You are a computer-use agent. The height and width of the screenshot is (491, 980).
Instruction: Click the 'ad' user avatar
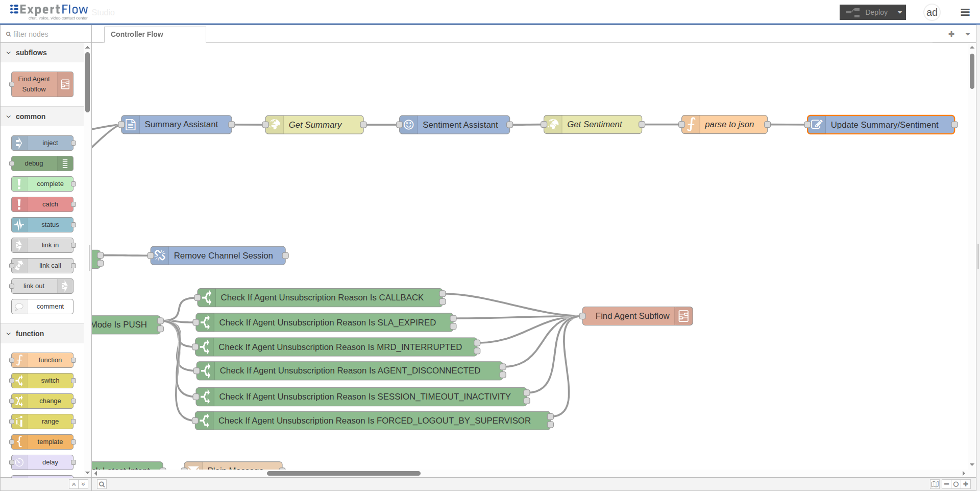[932, 12]
